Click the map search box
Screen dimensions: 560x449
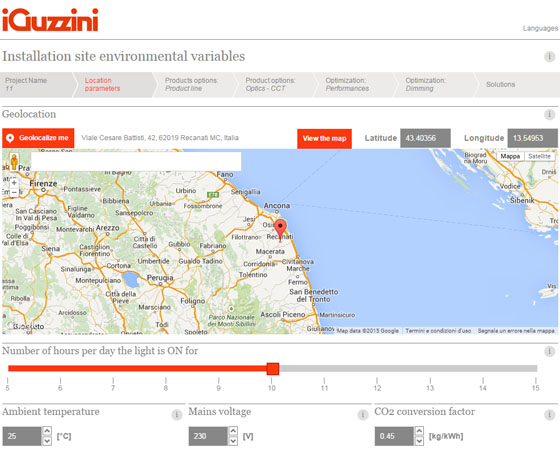136,161
